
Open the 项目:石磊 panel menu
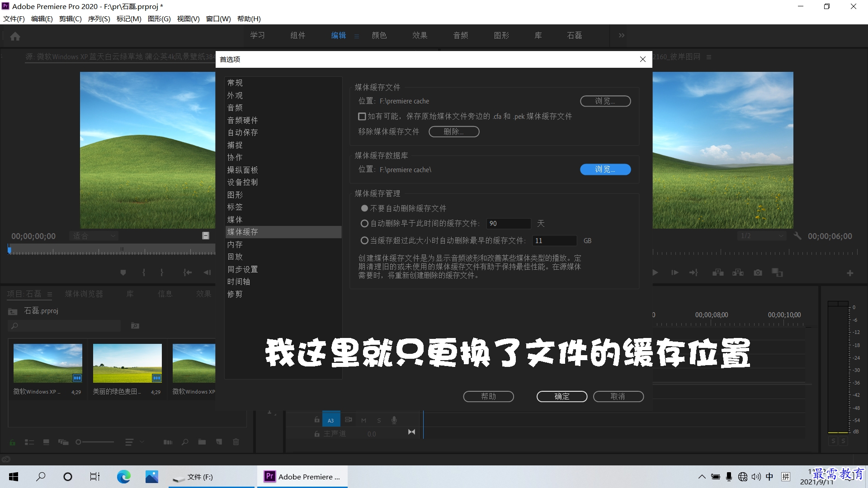click(50, 294)
